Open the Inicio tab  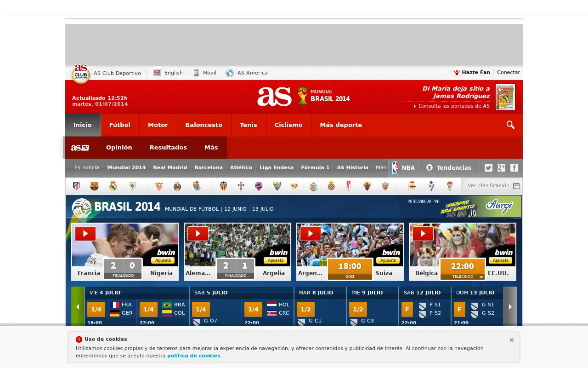pos(83,125)
